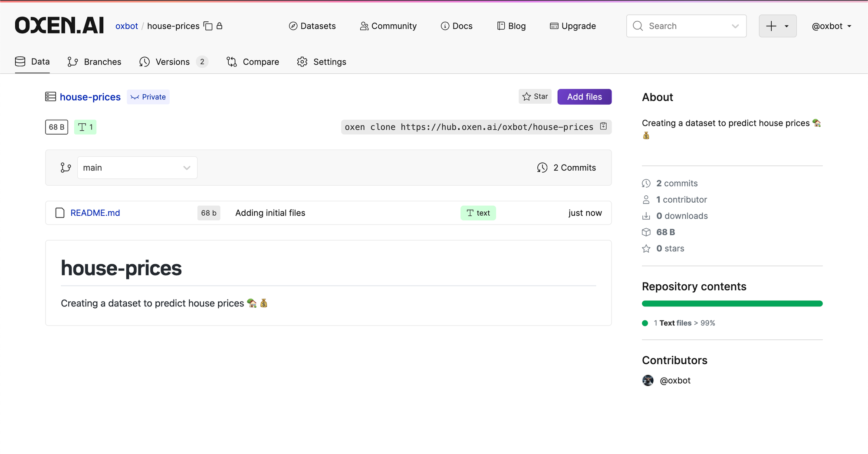
Task: Click the '68 b' file size label
Action: [209, 213]
